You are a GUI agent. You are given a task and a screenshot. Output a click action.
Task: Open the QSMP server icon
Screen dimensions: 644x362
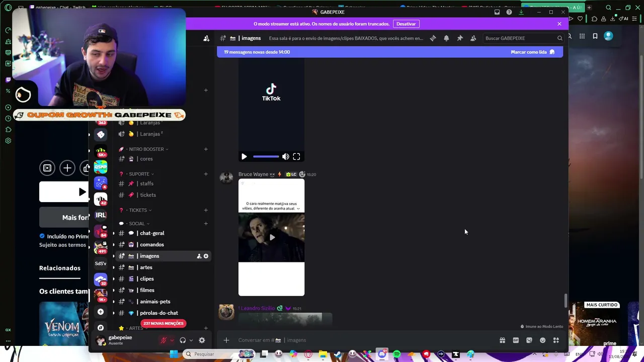click(x=101, y=167)
